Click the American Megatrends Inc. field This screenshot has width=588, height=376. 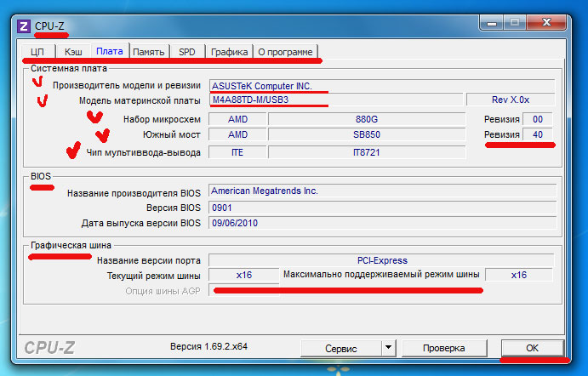[383, 191]
